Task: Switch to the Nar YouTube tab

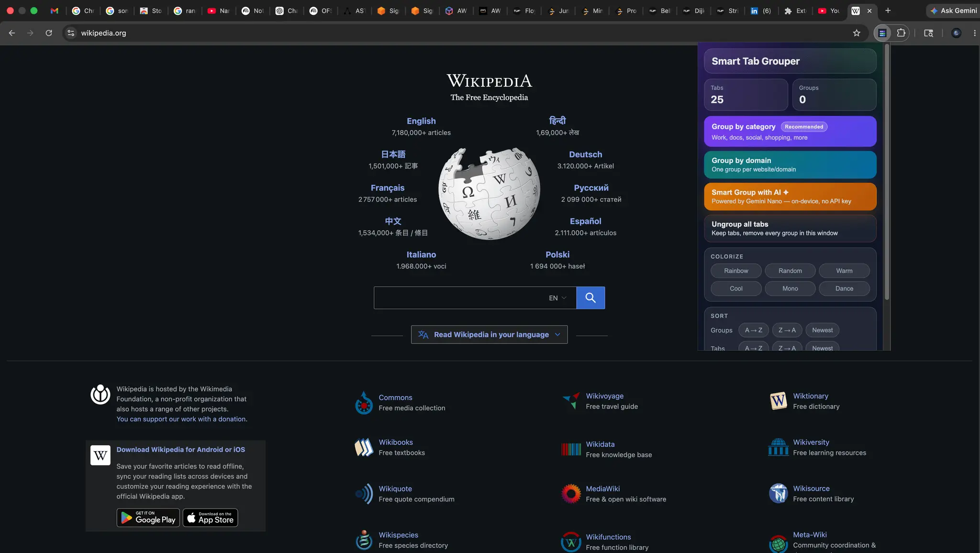Action: point(219,11)
